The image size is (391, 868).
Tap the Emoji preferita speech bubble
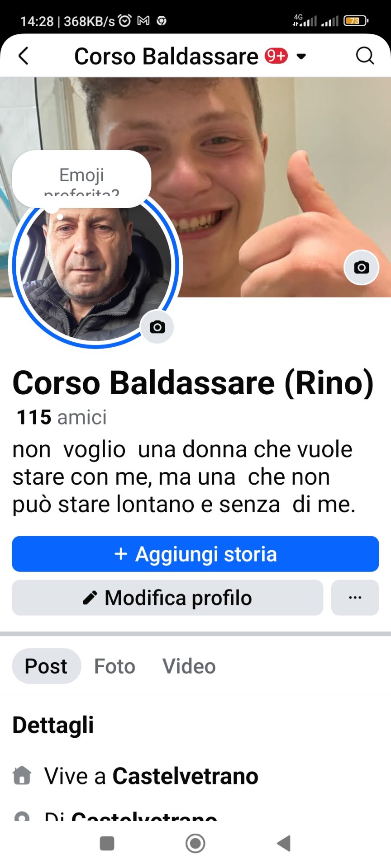(81, 179)
